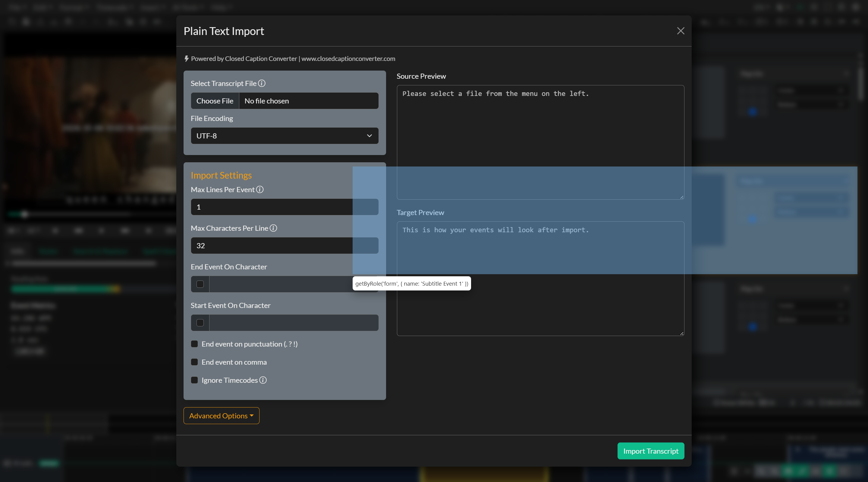Enable the Start Event On Character checkbox

click(200, 323)
